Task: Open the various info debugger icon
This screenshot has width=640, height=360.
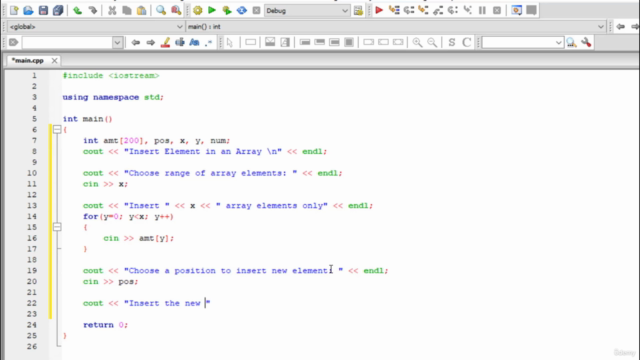Action: 531,10
